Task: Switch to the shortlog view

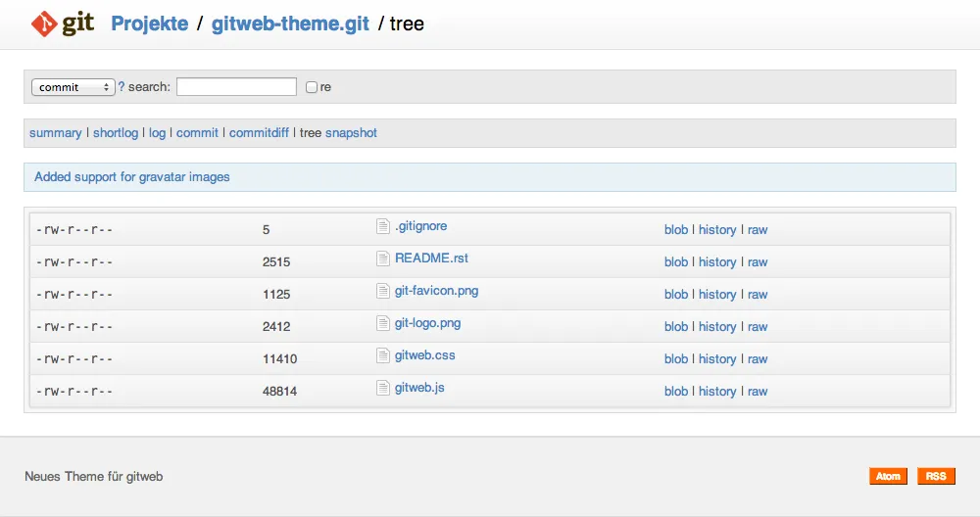Action: (x=116, y=133)
